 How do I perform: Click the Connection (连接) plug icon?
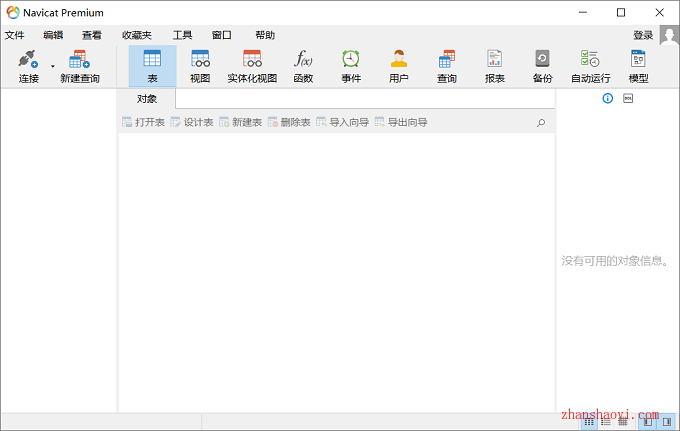click(28, 59)
